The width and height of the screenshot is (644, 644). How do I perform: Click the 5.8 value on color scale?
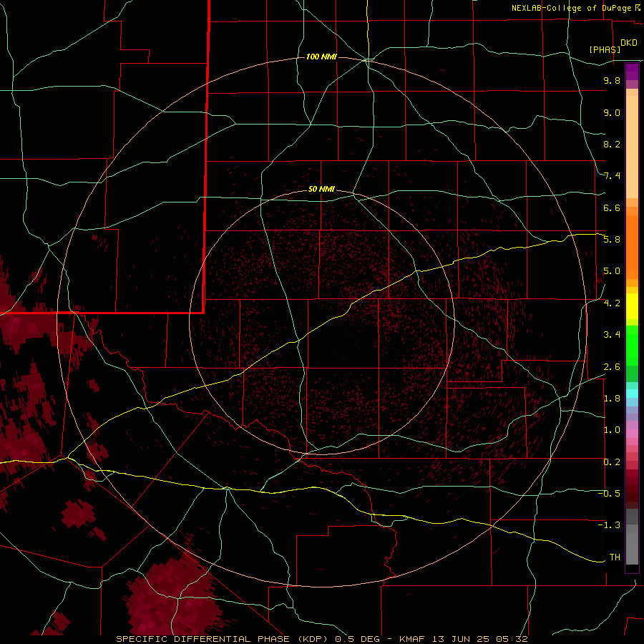[x=612, y=240]
